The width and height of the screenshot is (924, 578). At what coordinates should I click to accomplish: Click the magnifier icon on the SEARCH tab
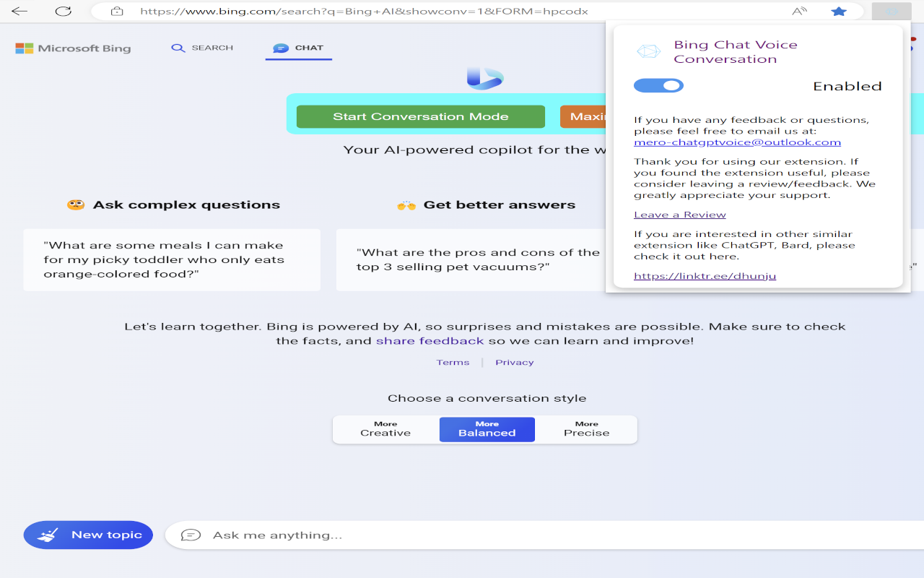pos(178,48)
